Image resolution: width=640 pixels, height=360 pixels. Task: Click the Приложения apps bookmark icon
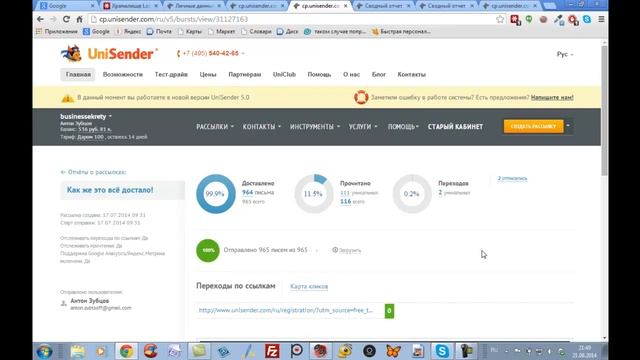tap(39, 31)
